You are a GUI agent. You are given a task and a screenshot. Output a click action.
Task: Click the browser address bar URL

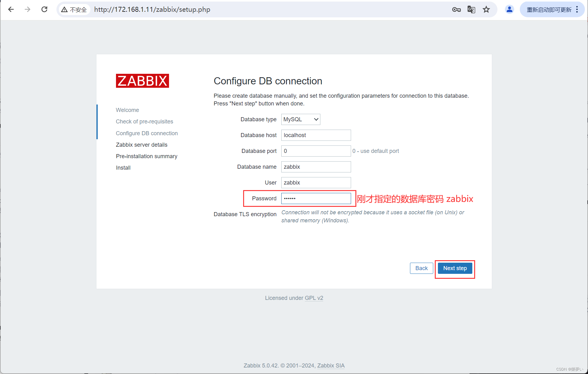152,9
